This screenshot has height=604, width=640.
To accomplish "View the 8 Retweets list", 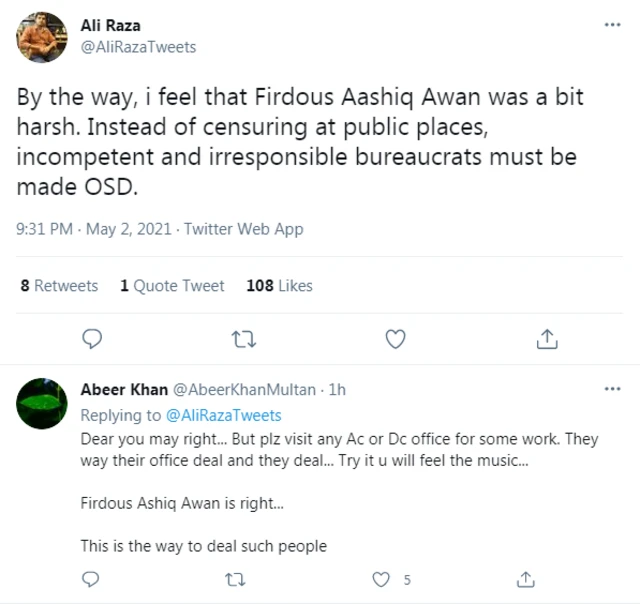I will click(x=59, y=286).
